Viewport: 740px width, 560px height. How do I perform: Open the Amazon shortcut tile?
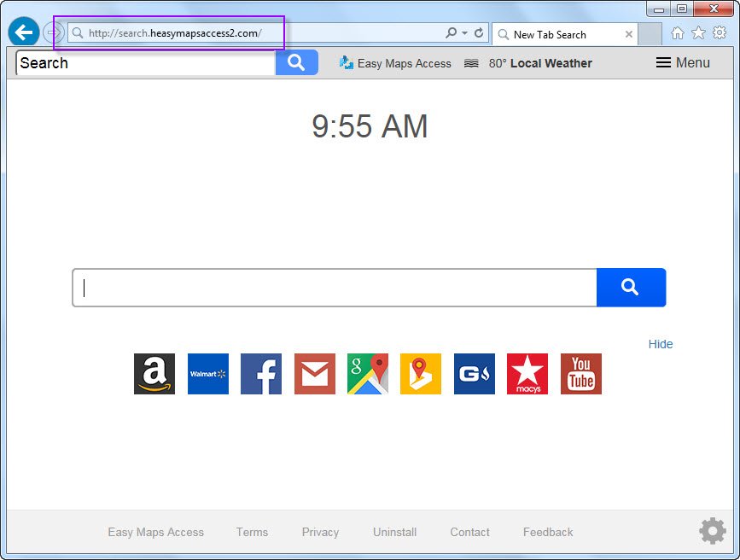[x=154, y=374]
